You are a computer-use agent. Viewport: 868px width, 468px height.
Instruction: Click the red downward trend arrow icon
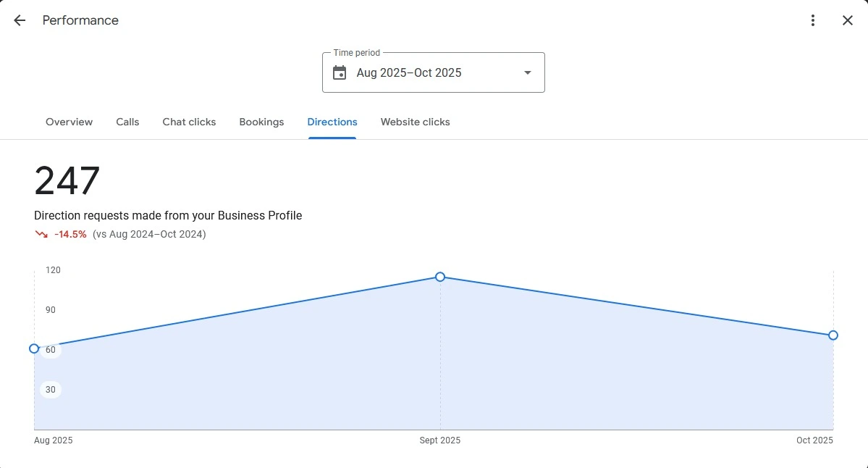[41, 234]
